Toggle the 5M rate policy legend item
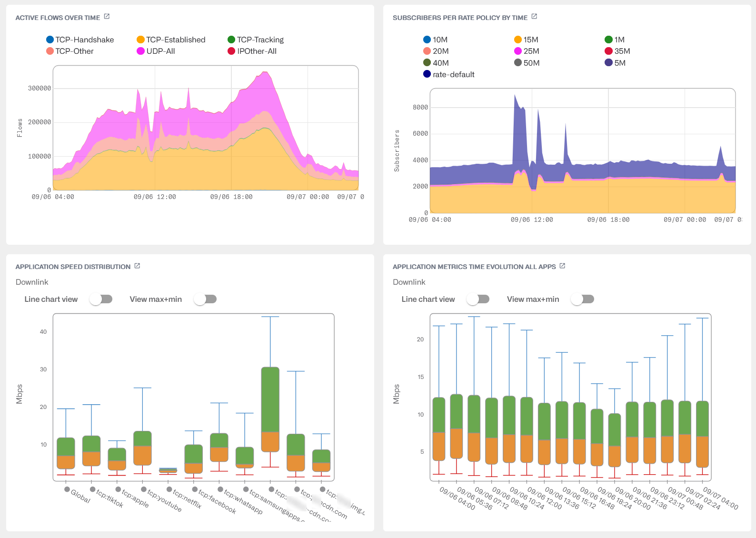 coord(615,63)
